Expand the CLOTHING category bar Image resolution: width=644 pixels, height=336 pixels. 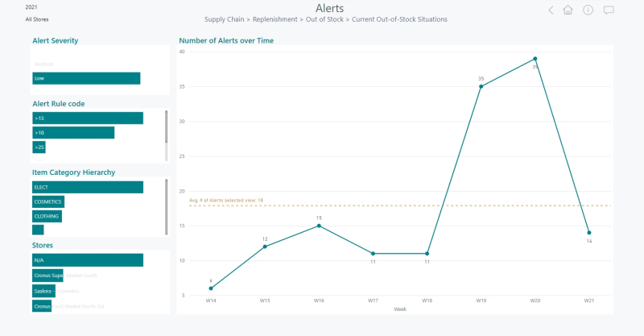tap(47, 216)
